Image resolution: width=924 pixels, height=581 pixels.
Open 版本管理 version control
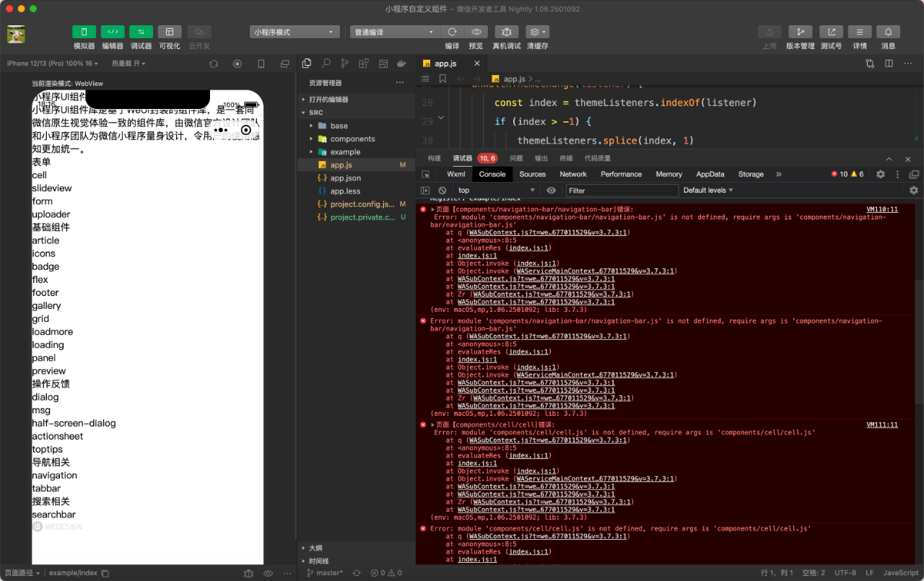click(800, 32)
